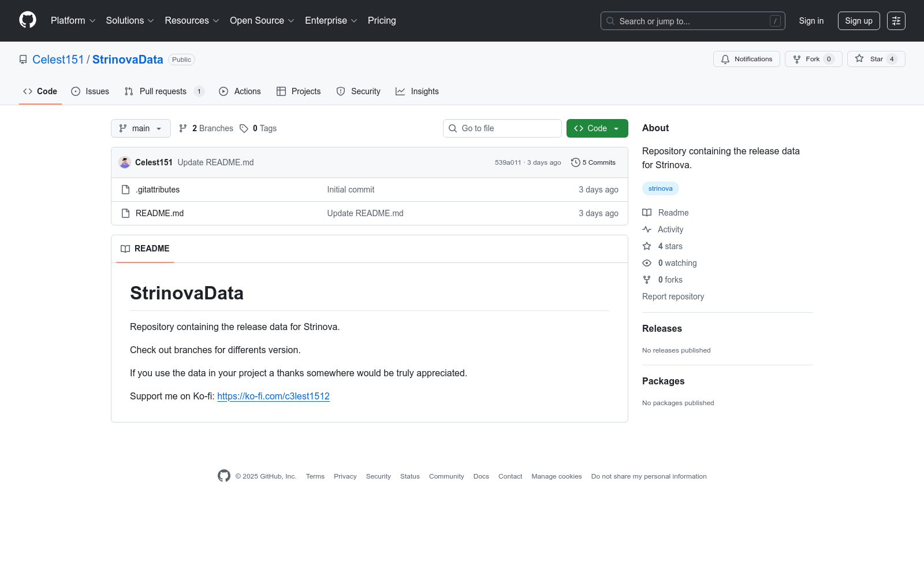924x578 pixels.
Task: Open the Initial commit message link
Action: 351,190
